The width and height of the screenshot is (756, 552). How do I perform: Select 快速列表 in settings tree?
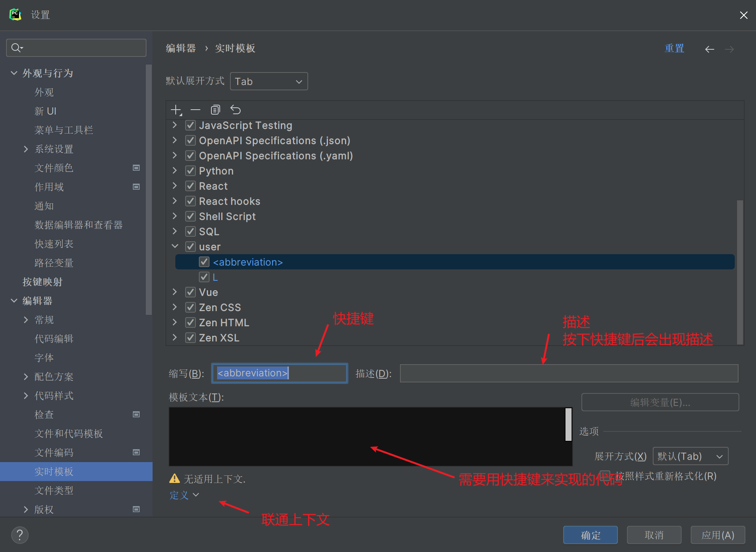[x=54, y=244]
